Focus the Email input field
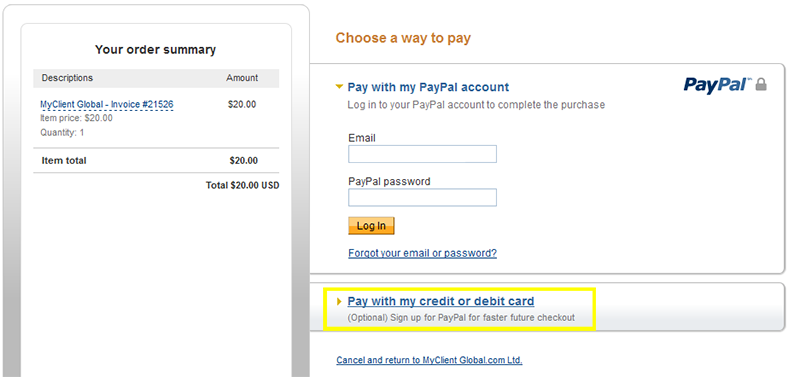The image size is (800, 377). click(422, 154)
